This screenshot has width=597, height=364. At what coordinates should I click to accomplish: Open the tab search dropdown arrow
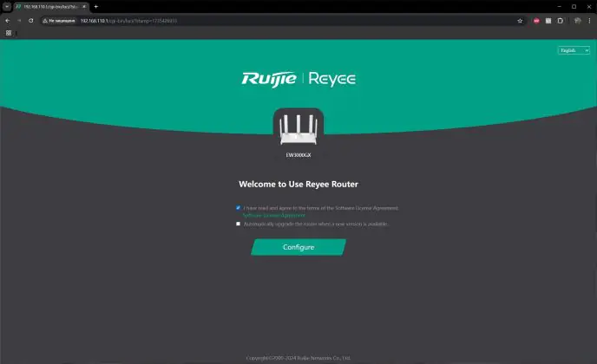[7, 6]
